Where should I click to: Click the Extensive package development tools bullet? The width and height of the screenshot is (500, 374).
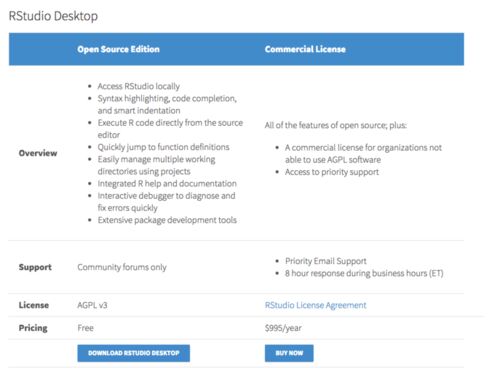pos(167,220)
